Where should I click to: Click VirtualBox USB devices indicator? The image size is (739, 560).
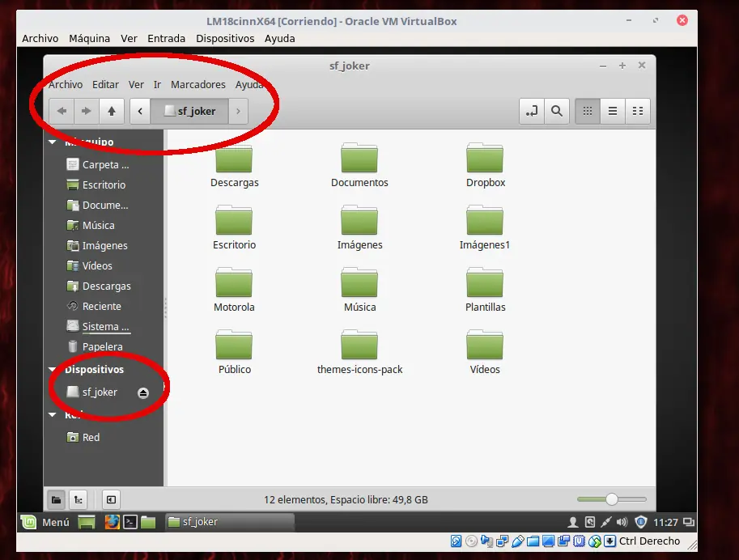coord(517,541)
